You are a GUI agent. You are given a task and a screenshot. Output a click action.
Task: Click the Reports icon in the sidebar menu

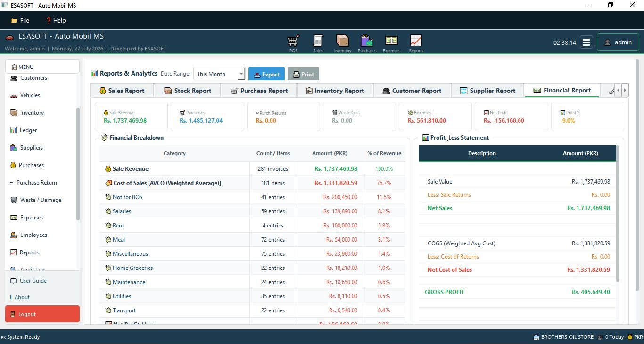14,252
